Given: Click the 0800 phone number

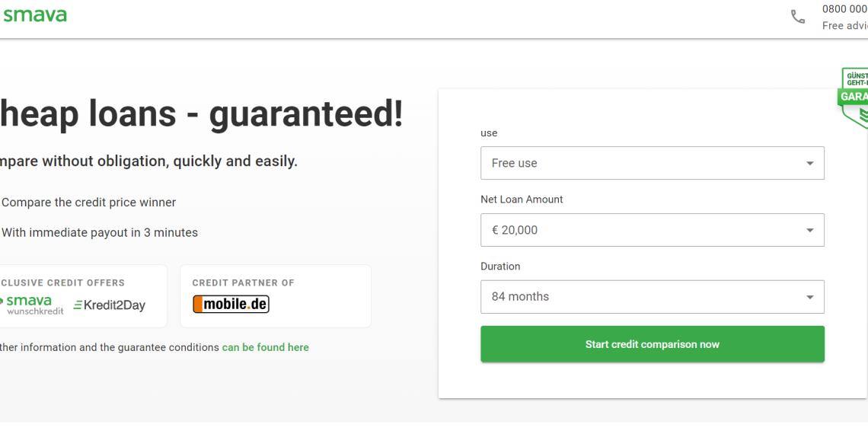Looking at the screenshot, I should 844,9.
